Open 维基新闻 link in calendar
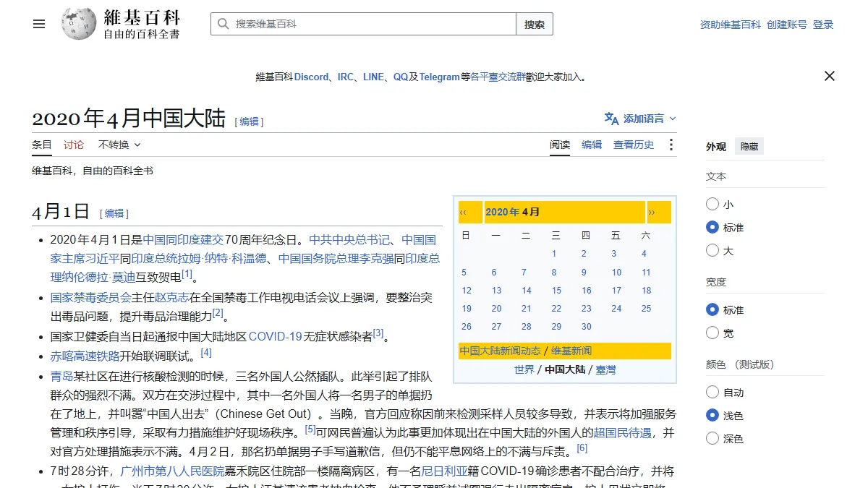The image size is (868, 488). click(x=571, y=351)
